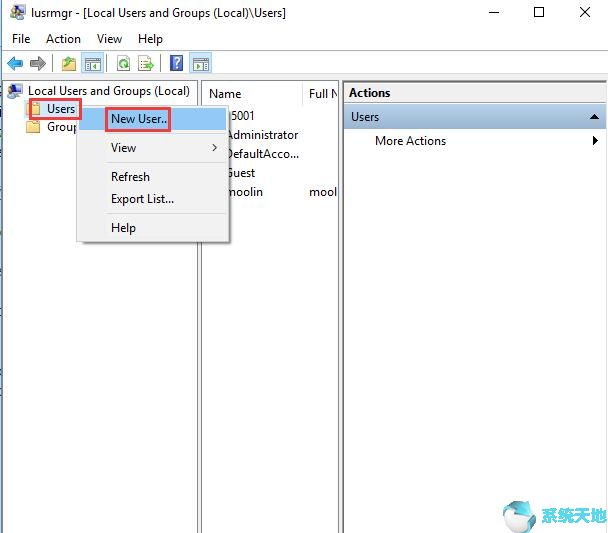The height and width of the screenshot is (533, 608).
Task: Click the More Actions link
Action: tap(410, 141)
